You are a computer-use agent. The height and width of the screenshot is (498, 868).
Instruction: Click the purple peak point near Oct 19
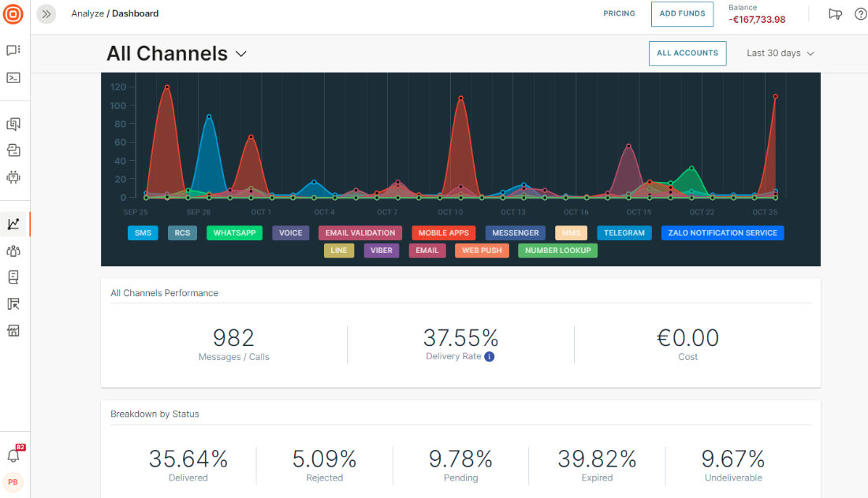(x=628, y=146)
